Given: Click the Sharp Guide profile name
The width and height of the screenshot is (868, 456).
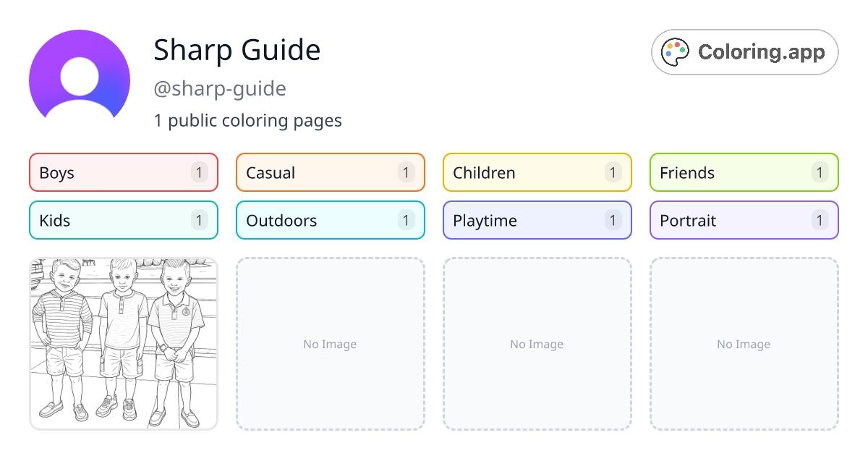Looking at the screenshot, I should click(237, 51).
